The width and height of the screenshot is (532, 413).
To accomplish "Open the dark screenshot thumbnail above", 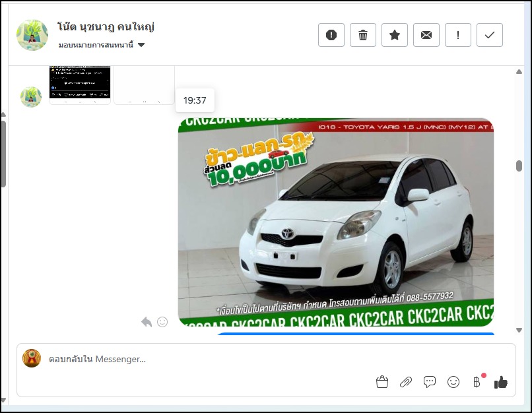I will (80, 84).
